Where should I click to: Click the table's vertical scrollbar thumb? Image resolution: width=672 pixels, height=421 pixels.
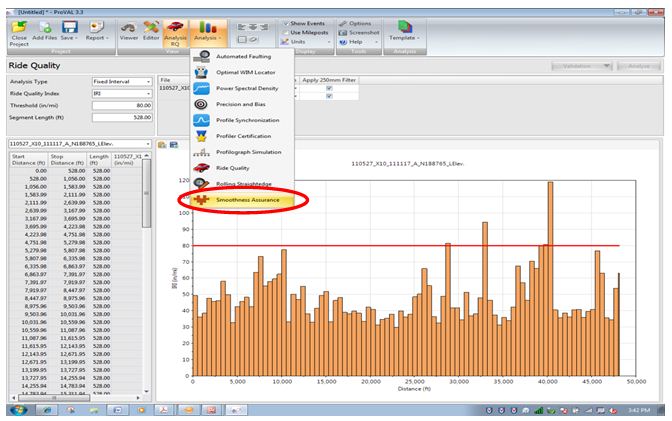point(146,193)
